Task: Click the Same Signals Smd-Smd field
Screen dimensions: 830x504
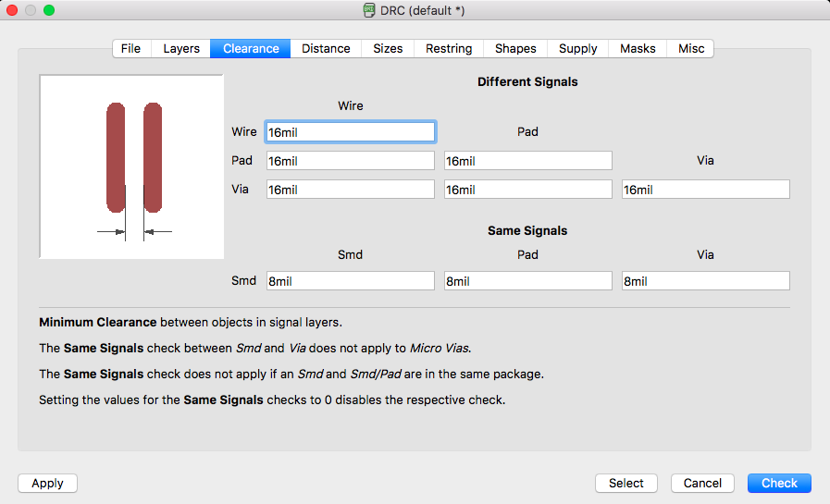Action: click(351, 281)
